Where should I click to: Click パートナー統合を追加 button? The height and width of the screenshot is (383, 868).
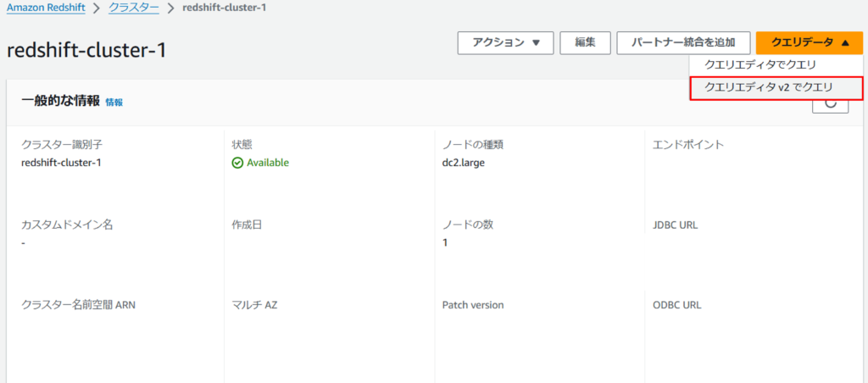point(683,42)
